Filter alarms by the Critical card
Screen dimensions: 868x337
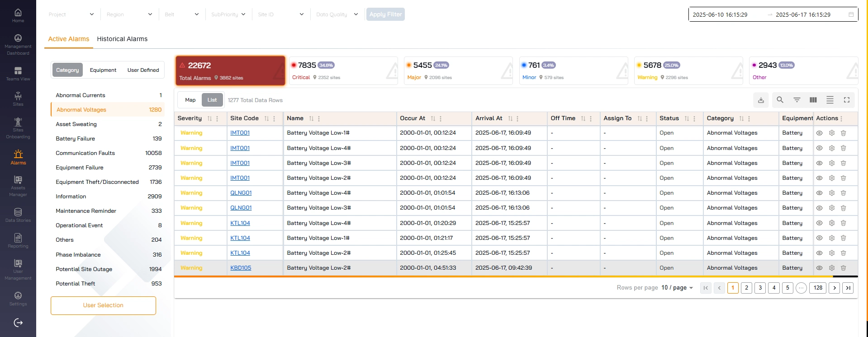[344, 70]
